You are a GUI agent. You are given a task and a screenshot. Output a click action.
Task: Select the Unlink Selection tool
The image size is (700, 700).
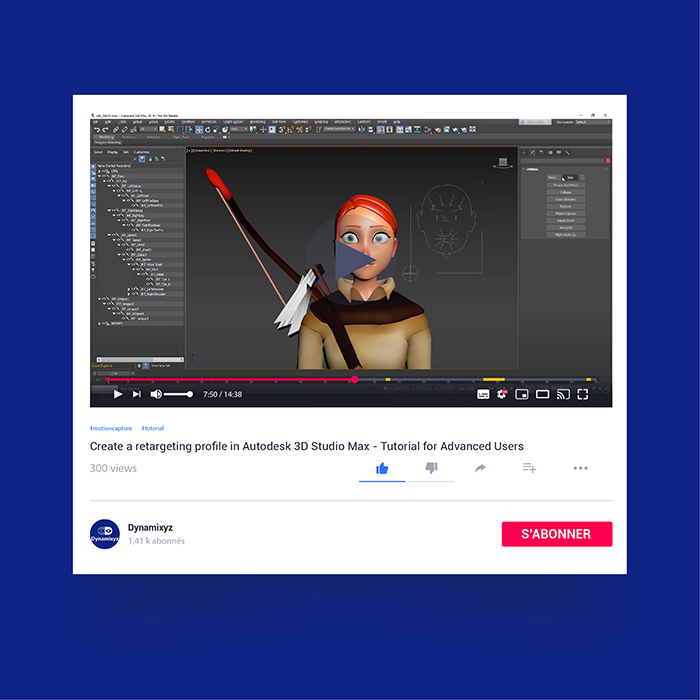click(x=125, y=129)
